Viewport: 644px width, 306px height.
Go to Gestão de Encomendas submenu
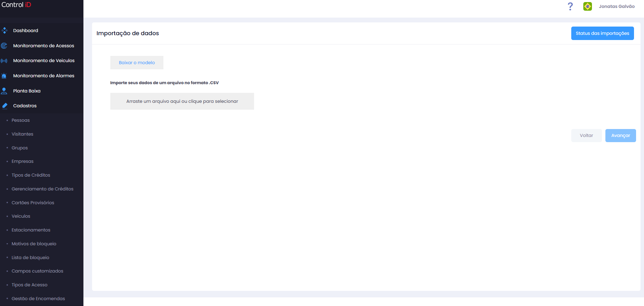(x=38, y=299)
